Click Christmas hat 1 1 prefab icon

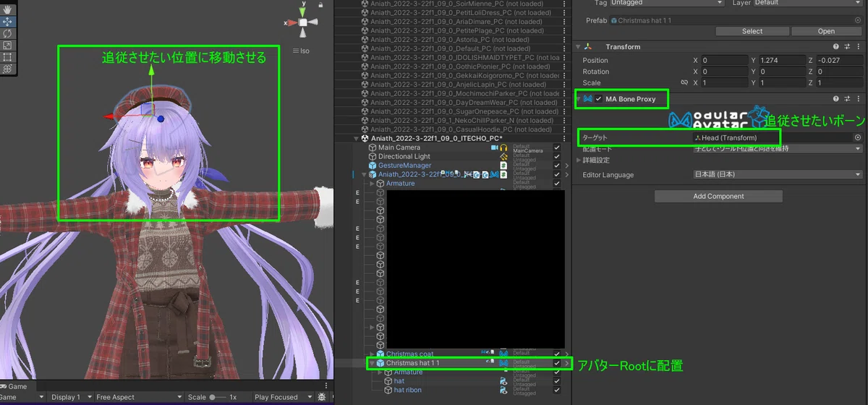pos(379,363)
